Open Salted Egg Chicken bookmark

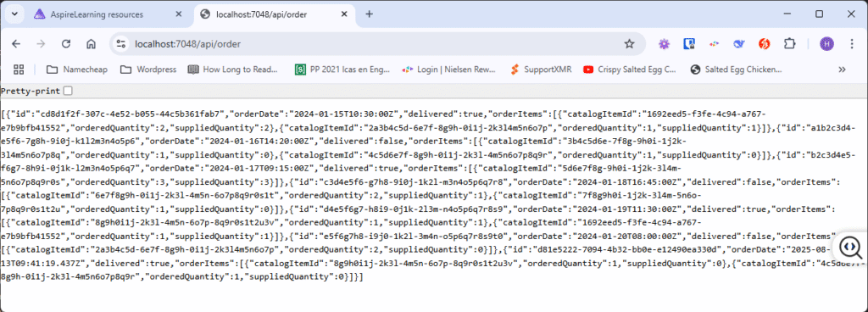737,70
